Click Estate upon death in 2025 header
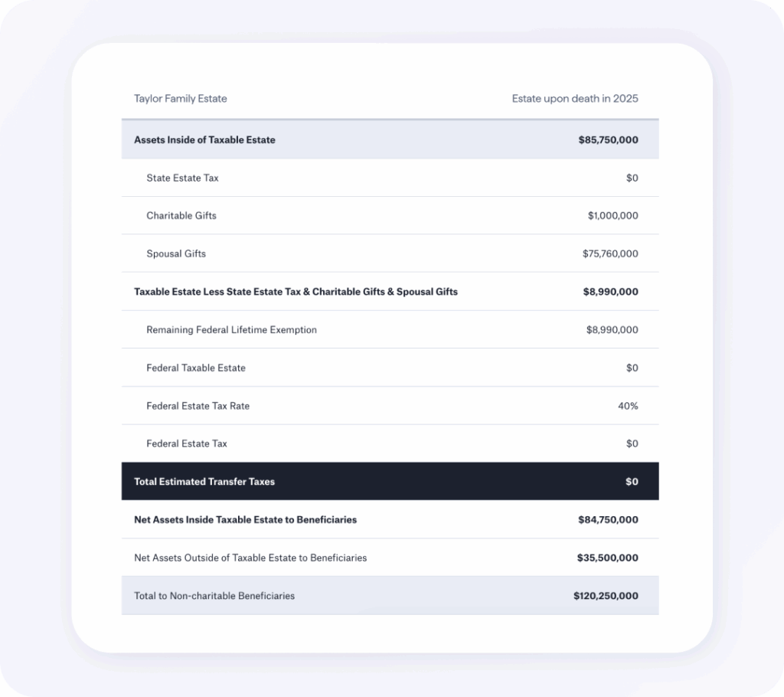The image size is (784, 697). point(574,99)
